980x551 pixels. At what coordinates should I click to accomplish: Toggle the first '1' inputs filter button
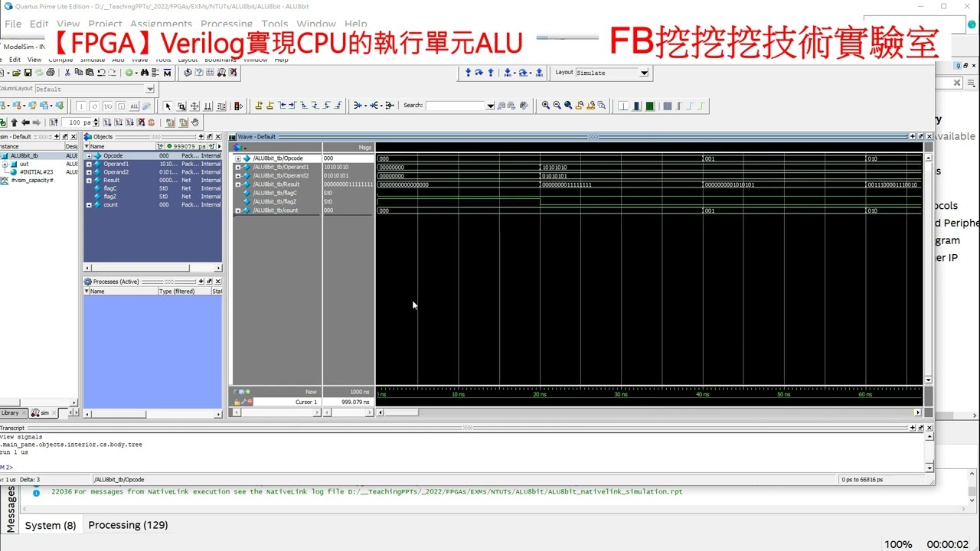coord(81,106)
